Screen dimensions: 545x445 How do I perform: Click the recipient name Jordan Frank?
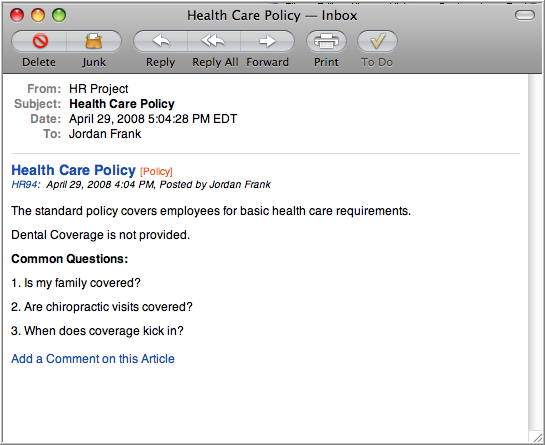[105, 134]
